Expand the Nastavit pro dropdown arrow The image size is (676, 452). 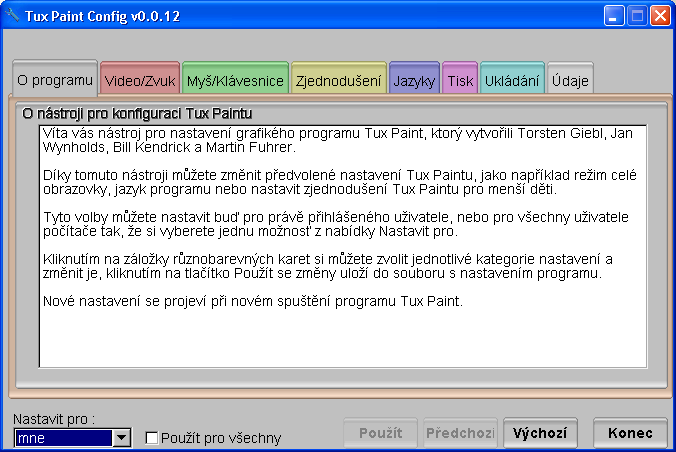coord(122,438)
